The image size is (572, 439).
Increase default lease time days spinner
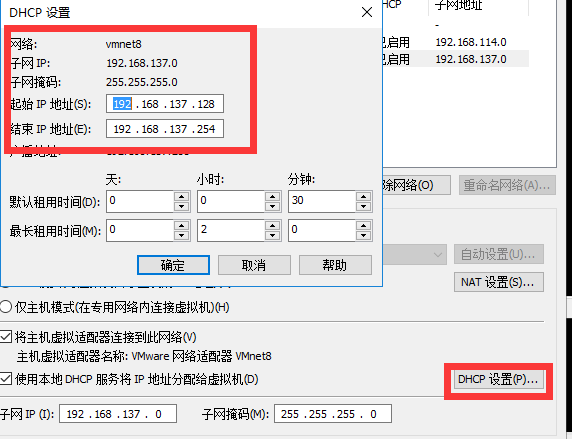tap(181, 196)
